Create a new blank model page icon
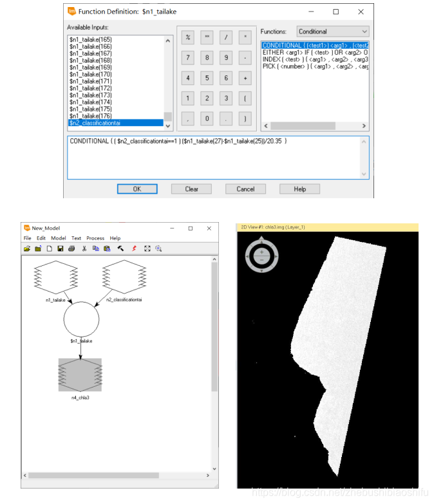Image resolution: width=434 pixels, height=504 pixels. tap(49, 248)
